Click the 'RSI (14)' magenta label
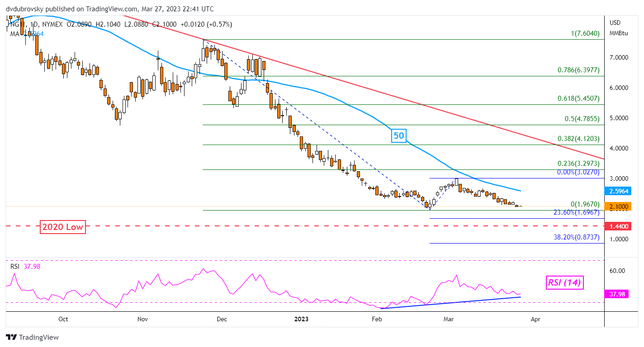Screen dimensions: 644x347 coord(564,283)
